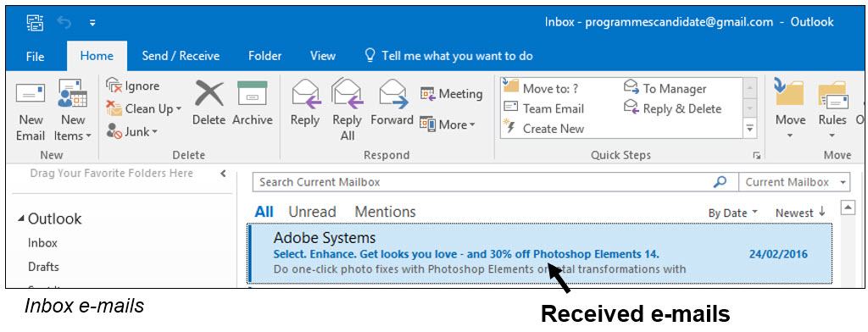Open Quick Steps dialog launcher
This screenshot has height=332, width=868.
[757, 156]
